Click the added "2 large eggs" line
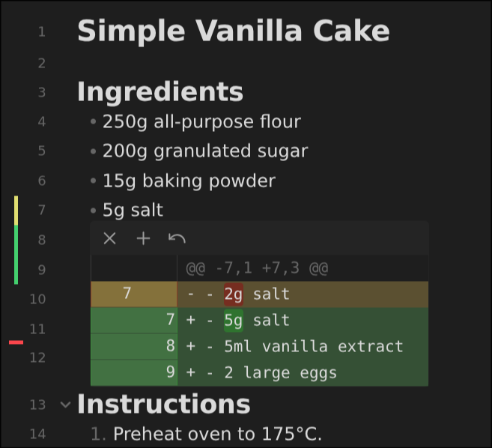Image resolution: width=492 pixels, height=448 pixels. [280, 372]
